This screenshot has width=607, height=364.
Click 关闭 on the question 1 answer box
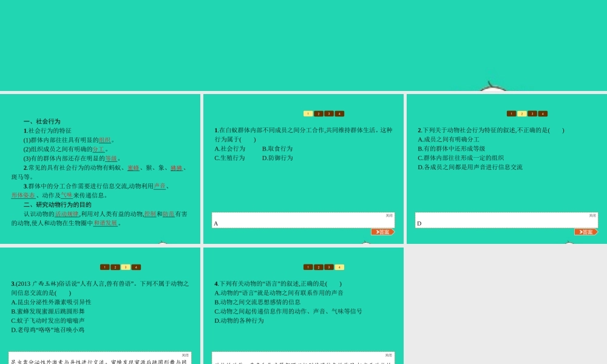pos(389,215)
